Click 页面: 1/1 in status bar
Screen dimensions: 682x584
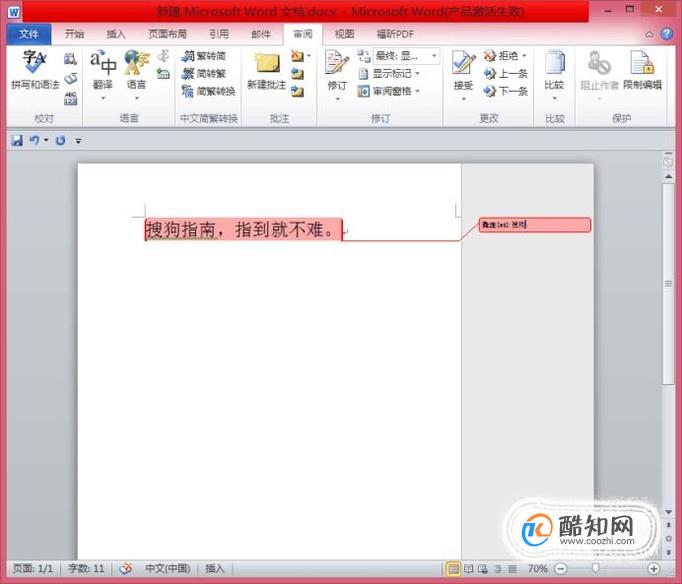(33, 568)
